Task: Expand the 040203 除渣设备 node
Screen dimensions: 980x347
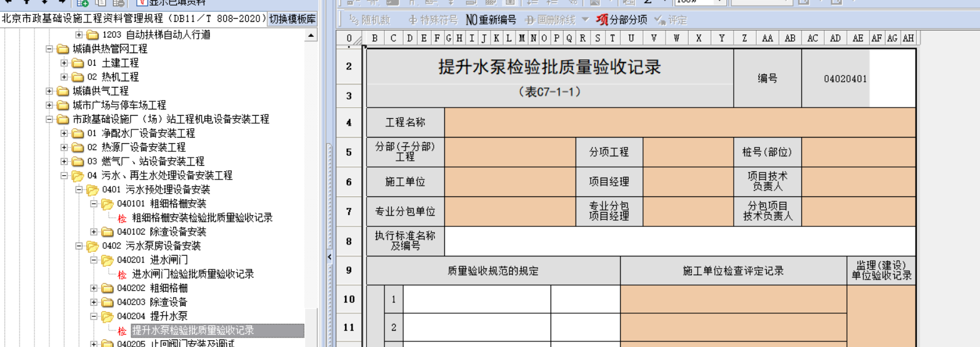Action: pos(94,302)
